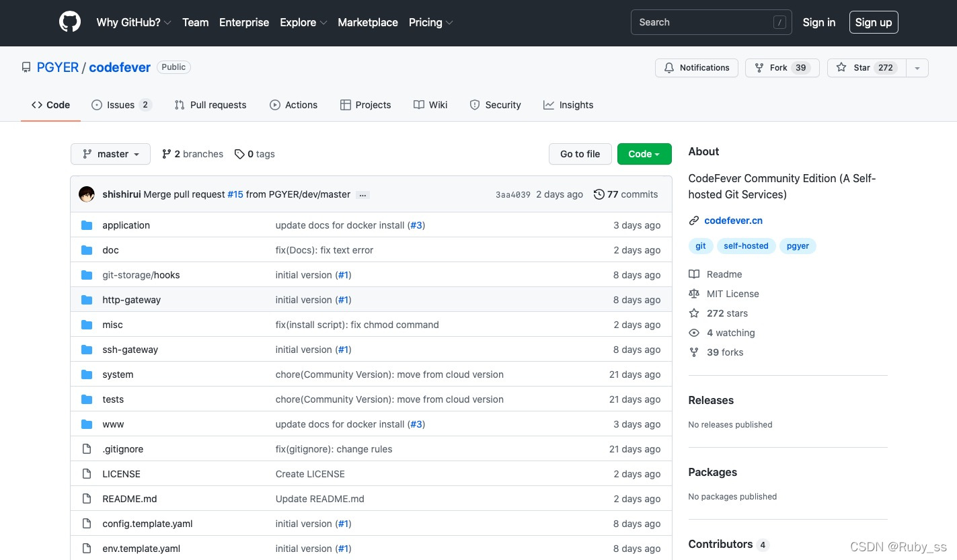957x560 pixels.
Task: Open the codefever.cn website link
Action: (x=733, y=221)
